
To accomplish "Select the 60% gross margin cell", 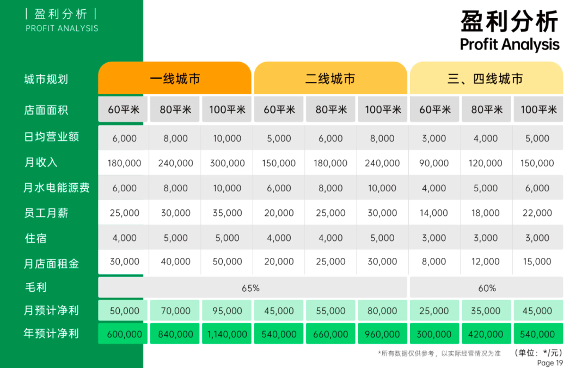I will pyautogui.click(x=486, y=288).
